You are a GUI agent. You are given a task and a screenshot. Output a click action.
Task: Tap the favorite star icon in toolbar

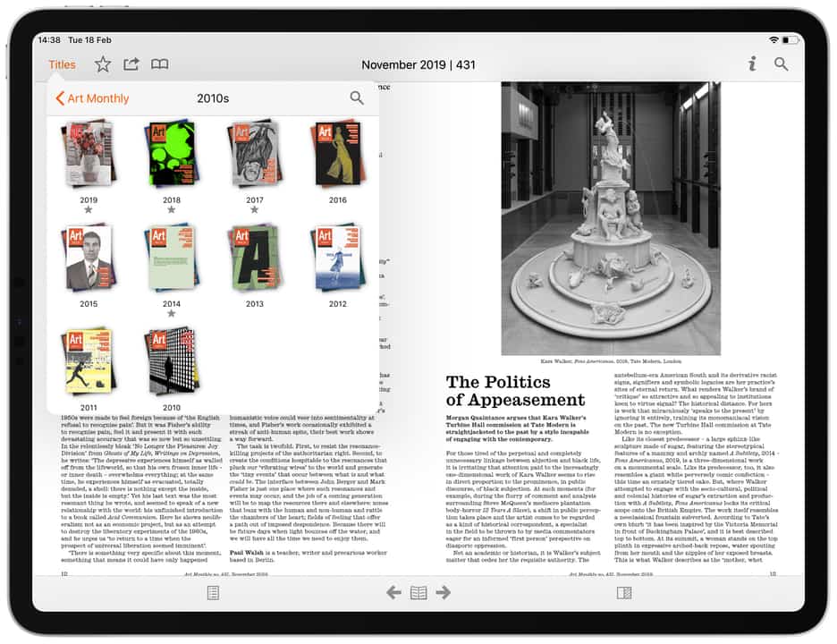103,64
